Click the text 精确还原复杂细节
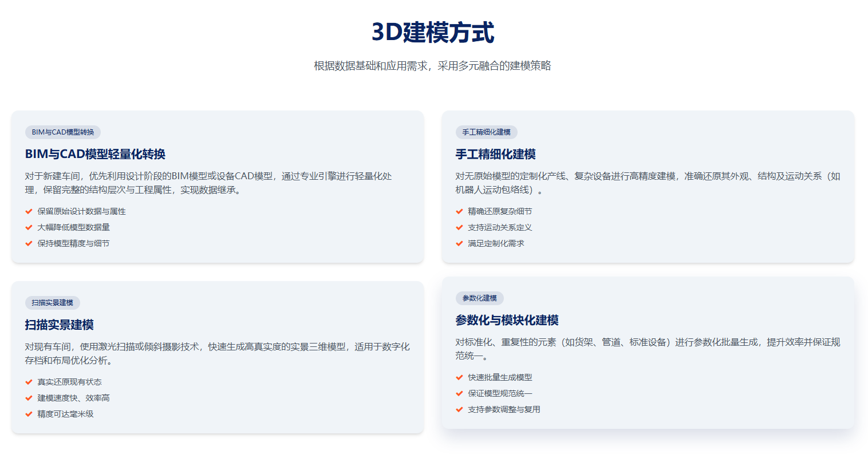This screenshot has height=454, width=868. point(500,211)
